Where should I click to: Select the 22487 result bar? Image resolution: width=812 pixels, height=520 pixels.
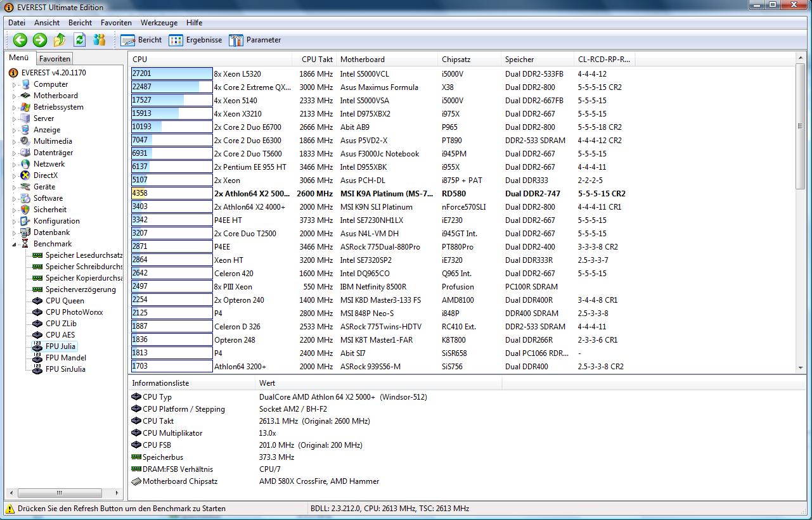point(172,87)
